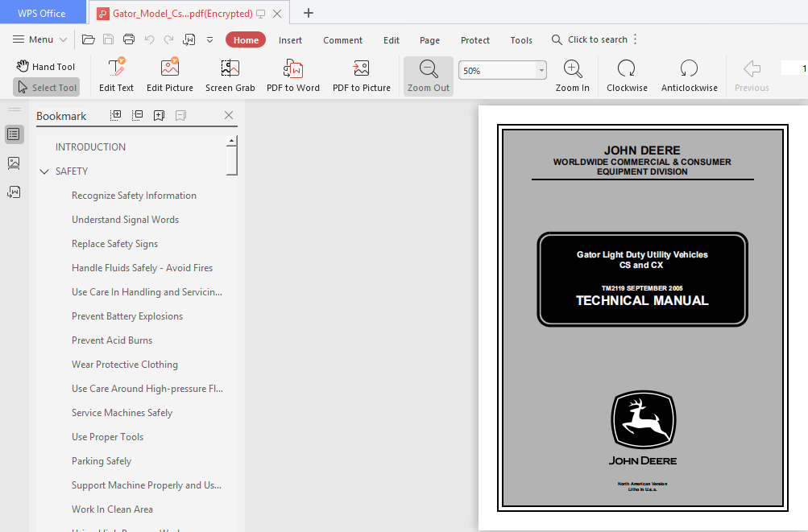
Task: Click the Undo arrow icon
Action: [150, 39]
